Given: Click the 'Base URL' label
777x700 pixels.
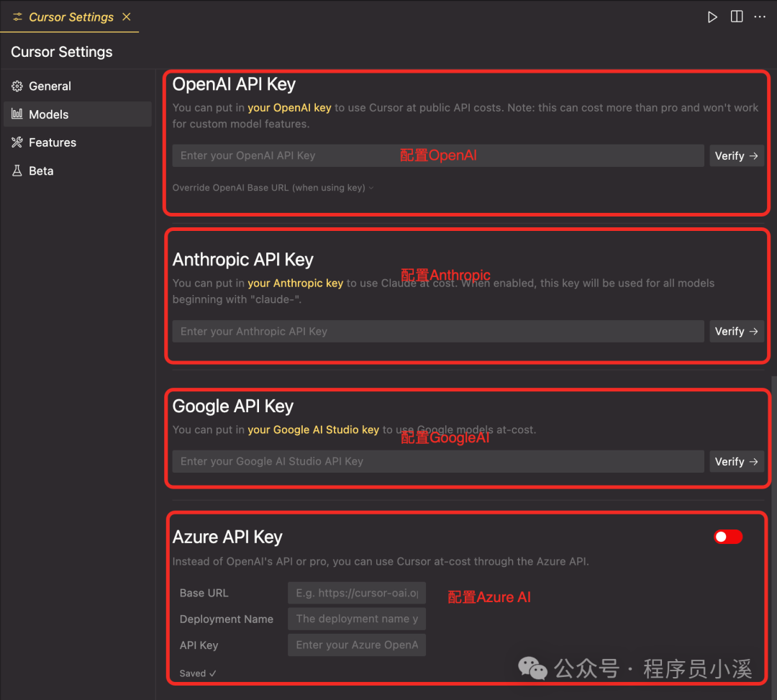Looking at the screenshot, I should [x=204, y=593].
